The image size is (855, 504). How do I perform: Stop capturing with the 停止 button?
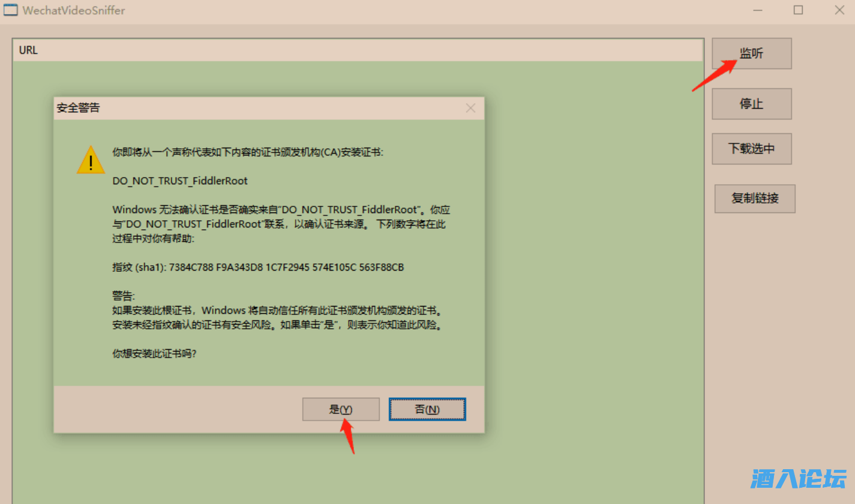751,104
